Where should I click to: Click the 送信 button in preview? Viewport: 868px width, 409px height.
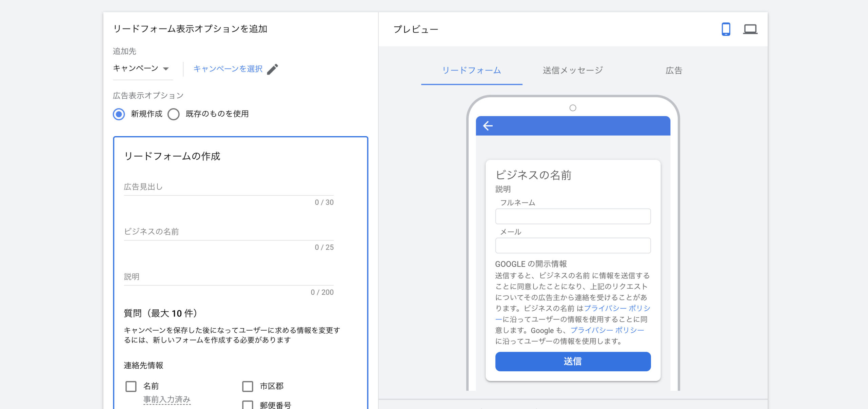point(573,362)
